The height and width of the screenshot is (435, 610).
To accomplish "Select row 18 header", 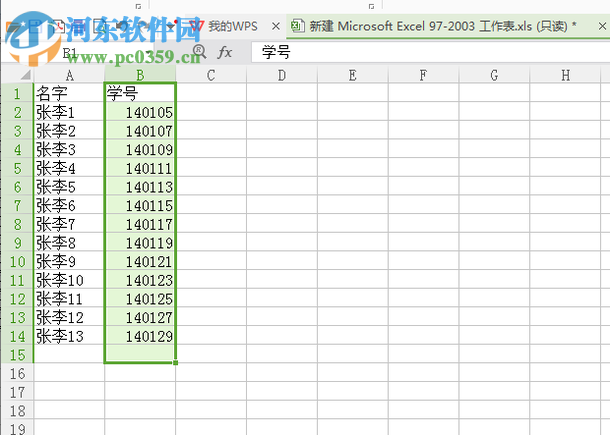I will pos(17,411).
